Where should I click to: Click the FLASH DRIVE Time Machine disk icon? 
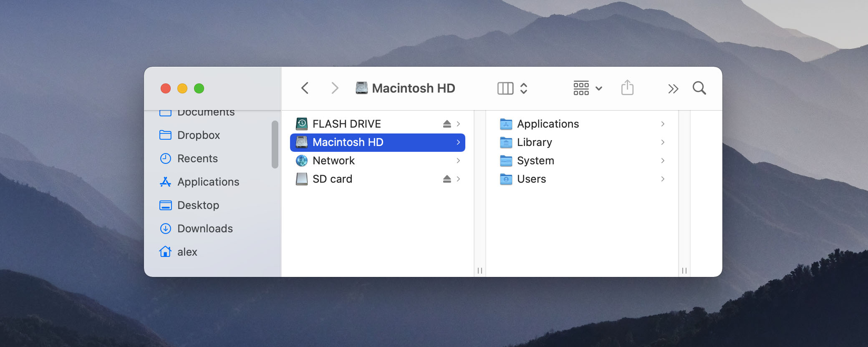301,124
